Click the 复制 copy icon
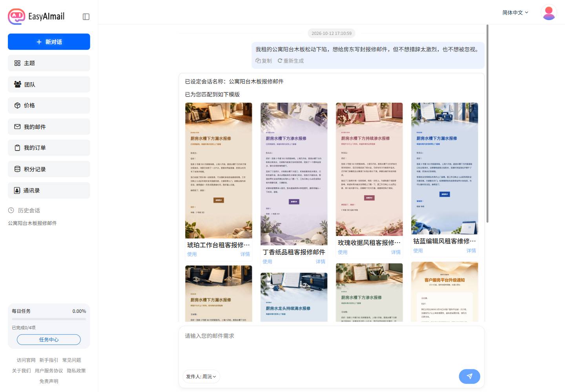 (x=258, y=61)
